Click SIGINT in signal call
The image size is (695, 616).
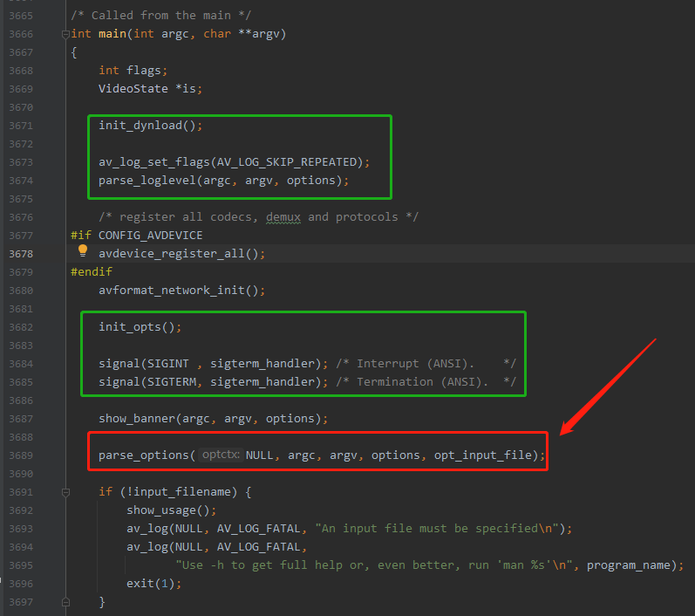[168, 364]
